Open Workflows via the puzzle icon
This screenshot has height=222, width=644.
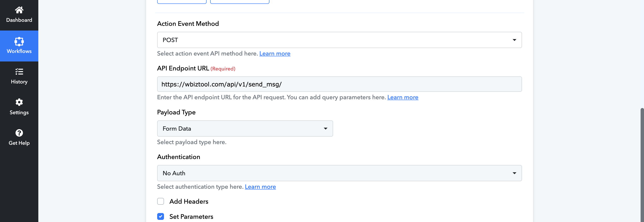19,41
